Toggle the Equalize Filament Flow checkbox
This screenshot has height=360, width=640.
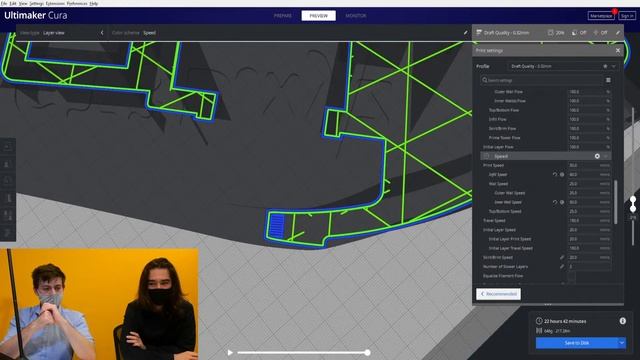tap(571, 276)
